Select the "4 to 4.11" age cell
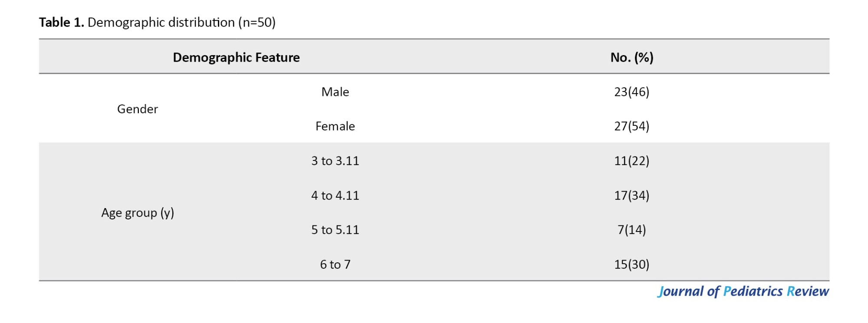The width and height of the screenshot is (868, 323). pyautogui.click(x=335, y=196)
